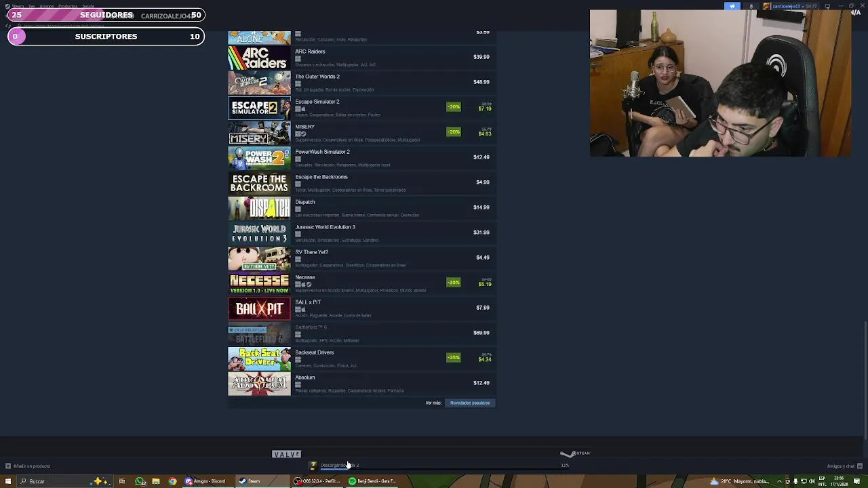Open Amigos y chat panel

click(844, 466)
